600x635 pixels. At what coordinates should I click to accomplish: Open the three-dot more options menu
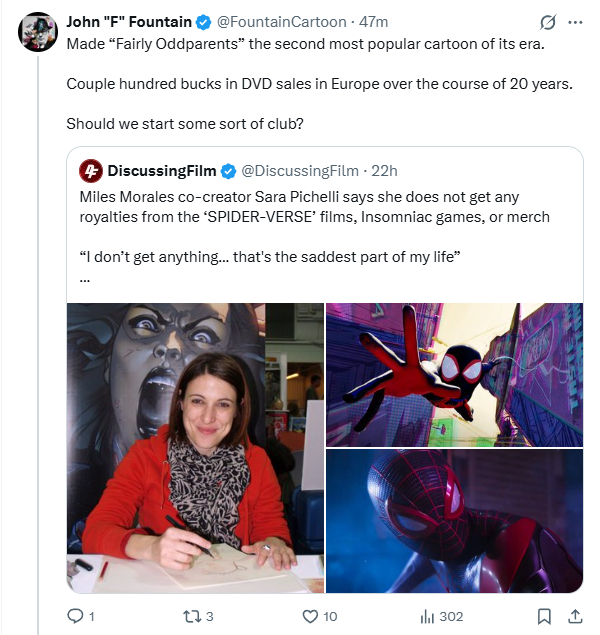pos(575,22)
